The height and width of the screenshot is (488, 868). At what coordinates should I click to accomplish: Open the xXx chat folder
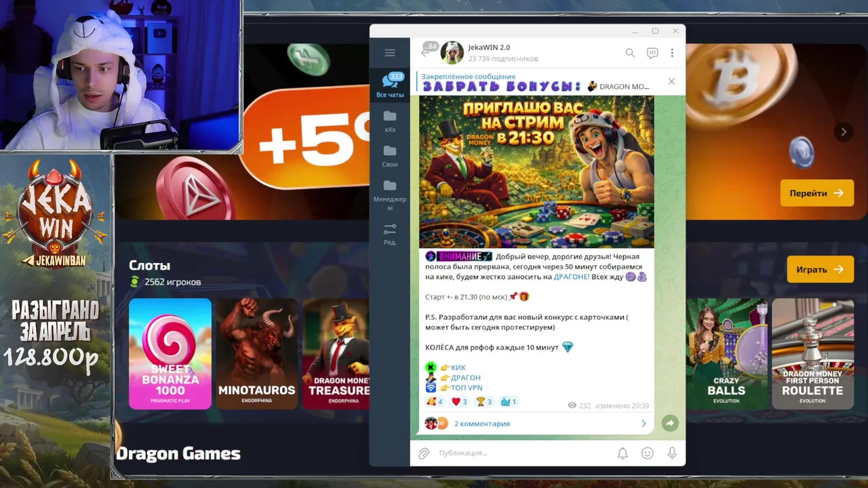[390, 121]
